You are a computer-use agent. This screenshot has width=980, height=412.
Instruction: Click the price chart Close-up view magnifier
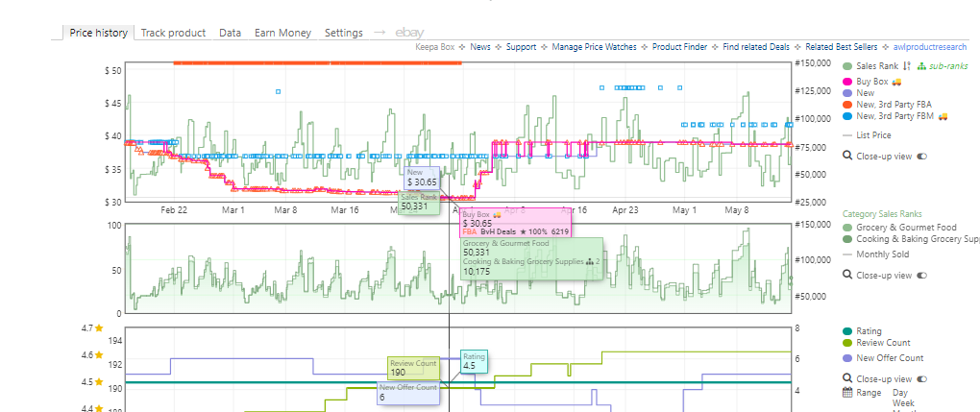847,156
